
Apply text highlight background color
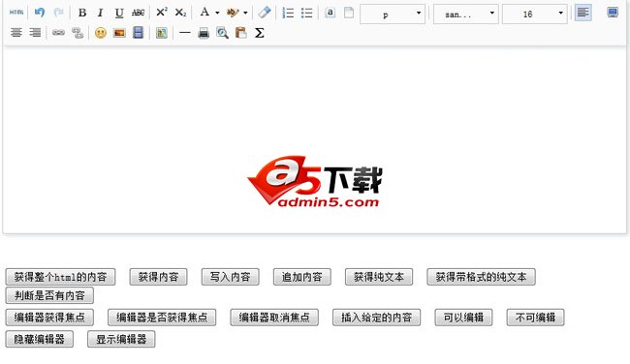pos(233,13)
